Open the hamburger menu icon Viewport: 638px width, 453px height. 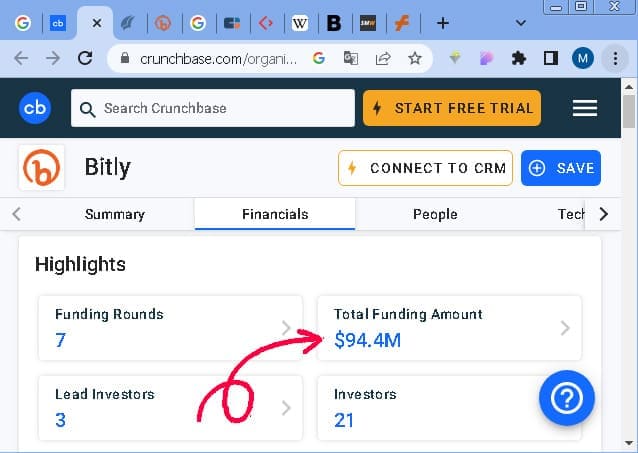(x=585, y=108)
